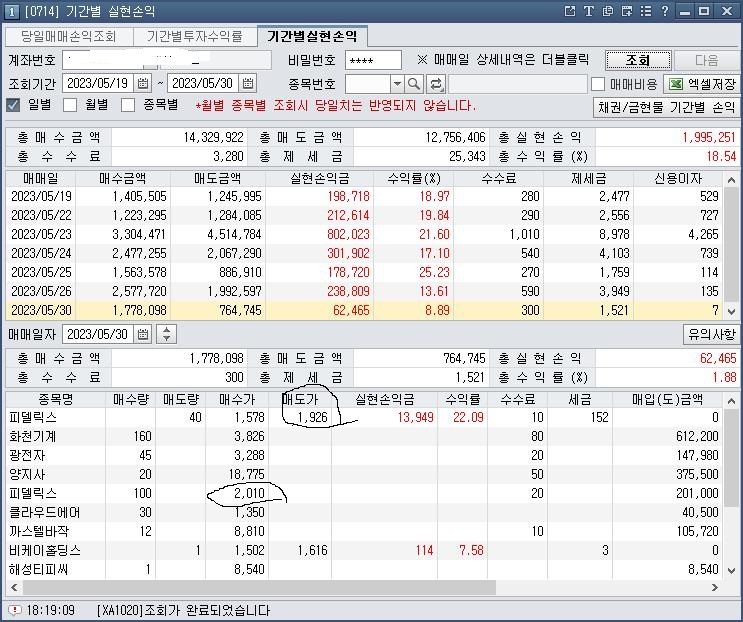Enable the 월별 checkbox
This screenshot has height=622, width=743.
[x=70, y=105]
